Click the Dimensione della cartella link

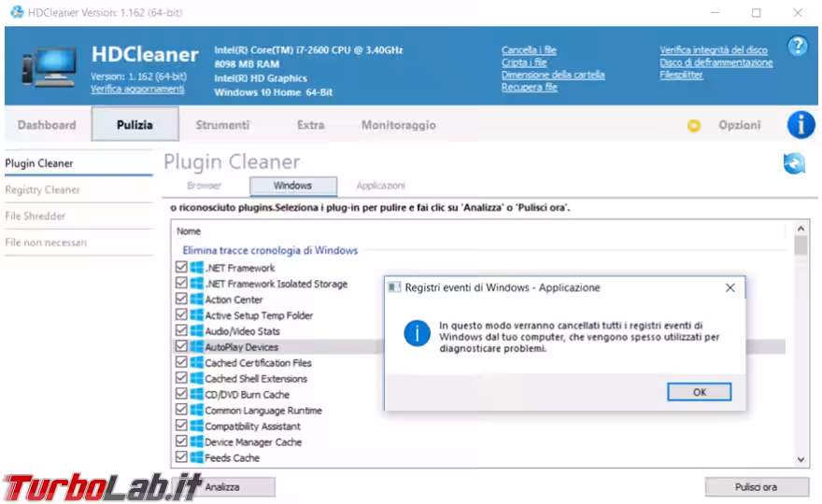553,75
